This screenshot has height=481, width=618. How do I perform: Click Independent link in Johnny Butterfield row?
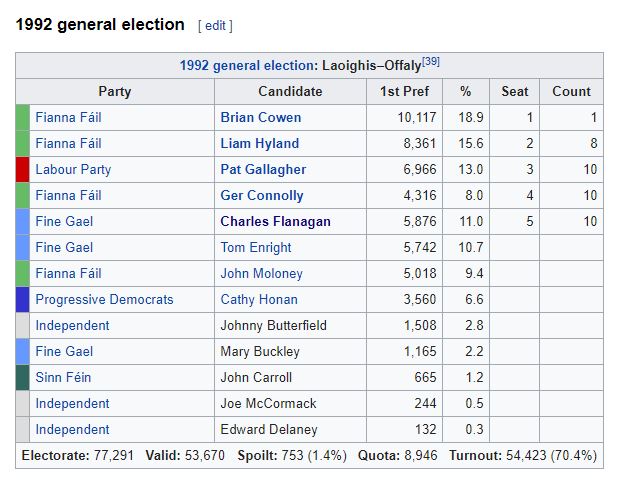pyautogui.click(x=72, y=326)
